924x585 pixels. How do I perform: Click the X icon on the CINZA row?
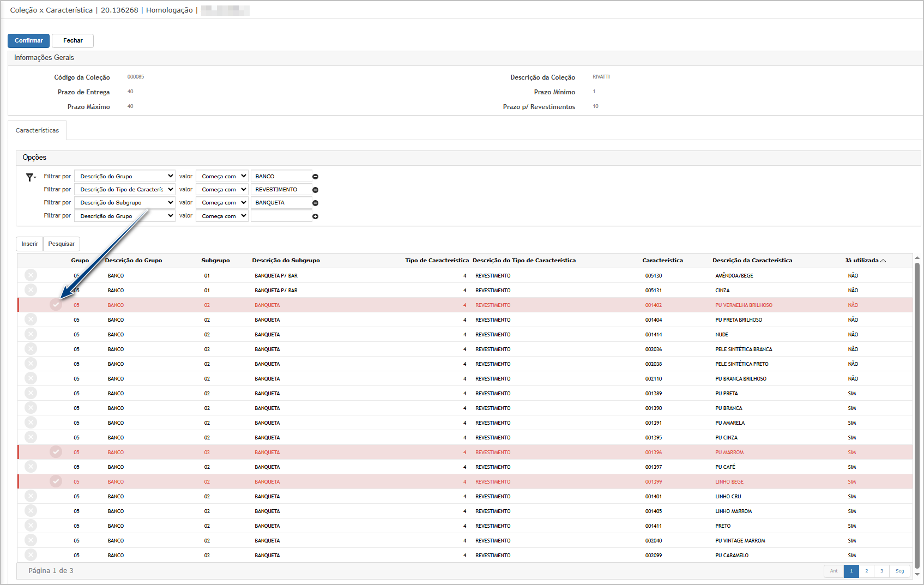(x=31, y=290)
